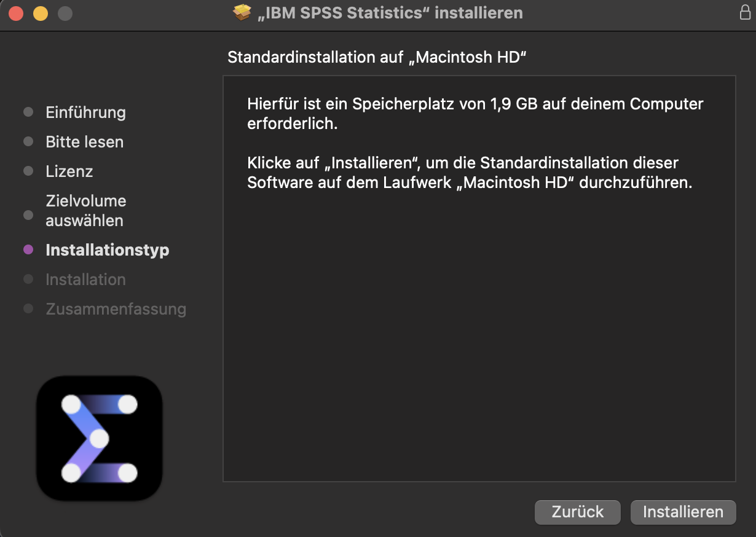
Task: Click the dimmed Installation step
Action: (85, 280)
